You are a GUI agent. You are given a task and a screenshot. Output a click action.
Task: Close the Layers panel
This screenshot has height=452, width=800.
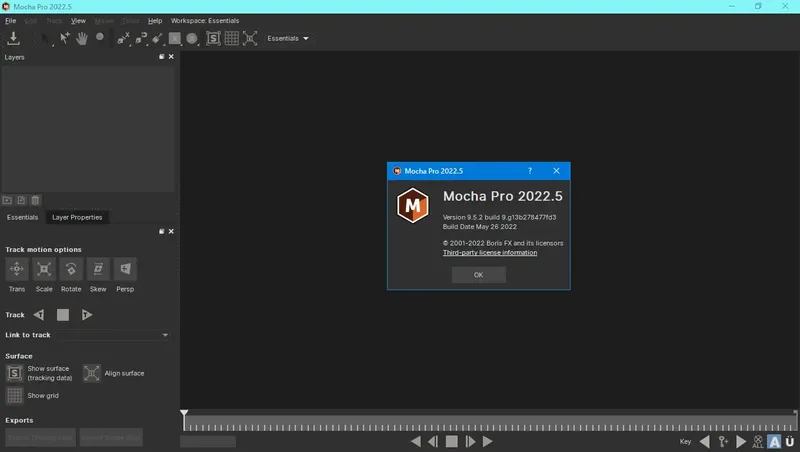tap(171, 57)
